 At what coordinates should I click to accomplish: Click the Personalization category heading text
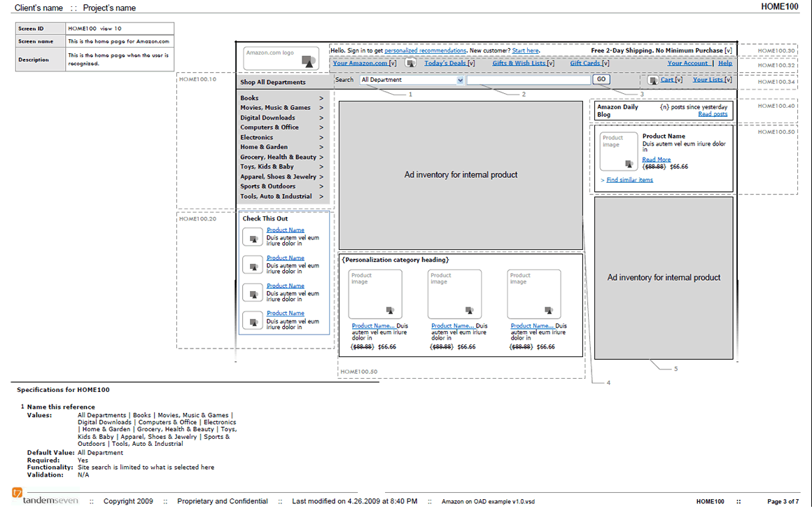click(x=395, y=260)
